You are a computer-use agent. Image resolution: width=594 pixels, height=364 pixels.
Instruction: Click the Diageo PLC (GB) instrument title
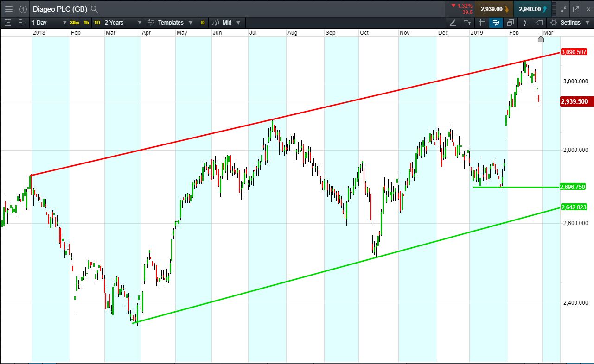pyautogui.click(x=60, y=9)
